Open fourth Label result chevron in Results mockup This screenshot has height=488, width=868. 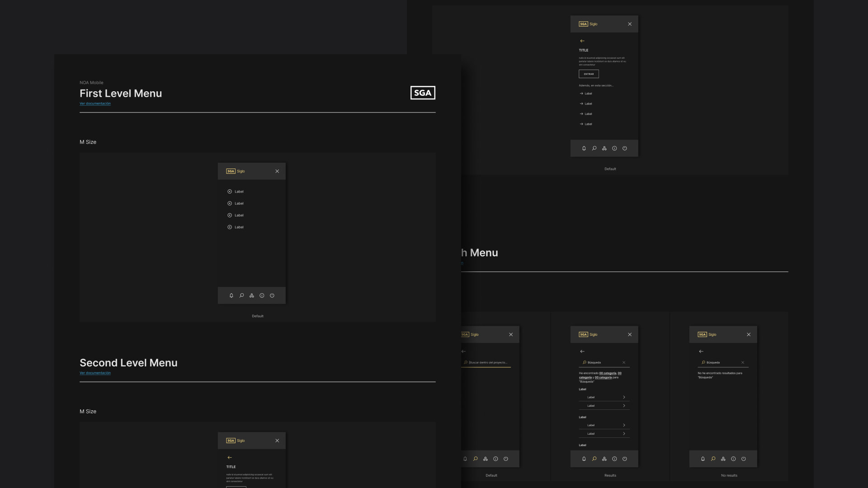click(624, 434)
